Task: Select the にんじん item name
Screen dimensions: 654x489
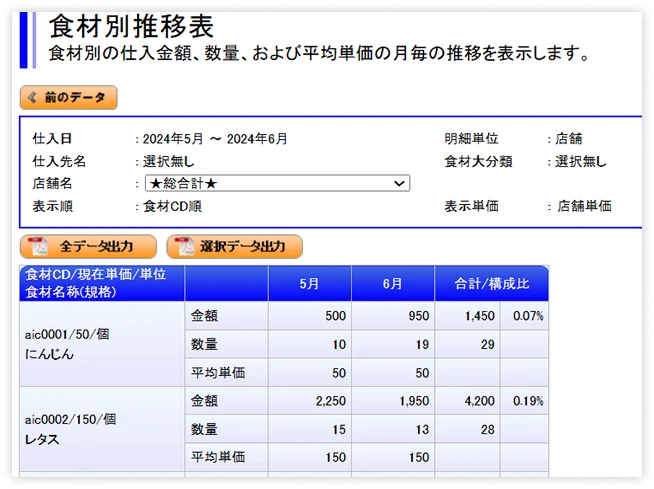Action: coord(49,354)
